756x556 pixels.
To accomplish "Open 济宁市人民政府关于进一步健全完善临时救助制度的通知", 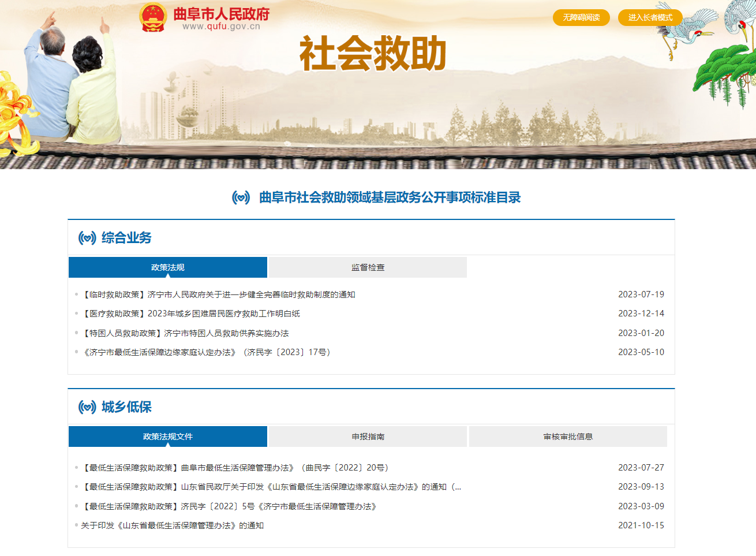I will click(x=218, y=294).
